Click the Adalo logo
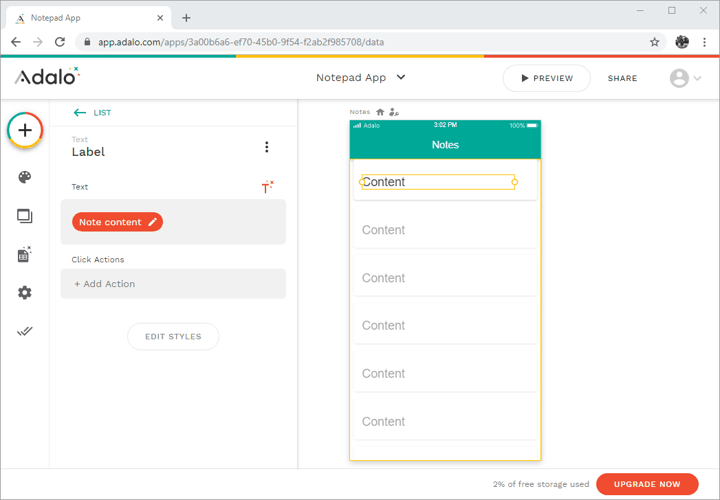Screen dimensions: 720x500 click(47, 76)
